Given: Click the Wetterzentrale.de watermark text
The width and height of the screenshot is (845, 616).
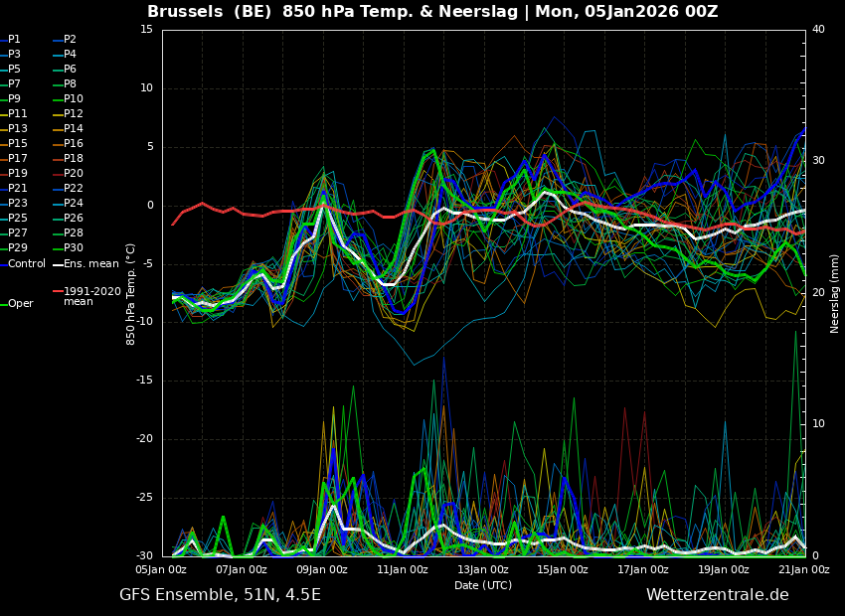Looking at the screenshot, I should point(718,595).
